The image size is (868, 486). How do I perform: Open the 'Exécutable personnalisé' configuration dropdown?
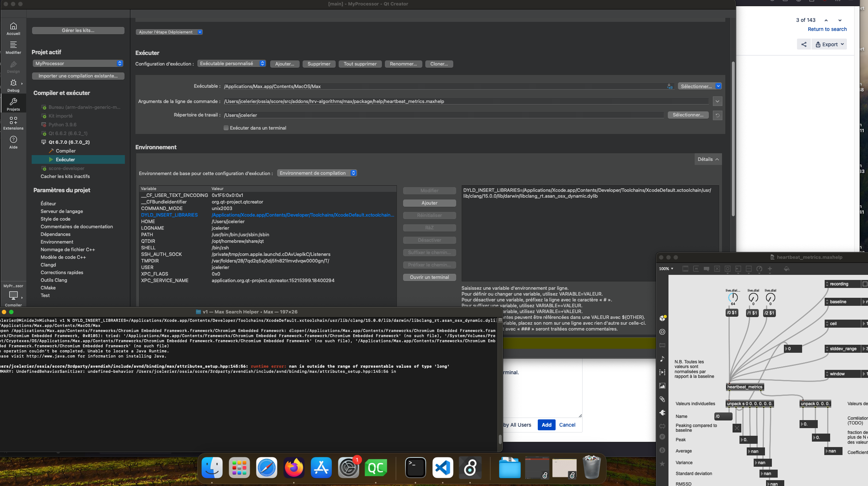click(232, 63)
